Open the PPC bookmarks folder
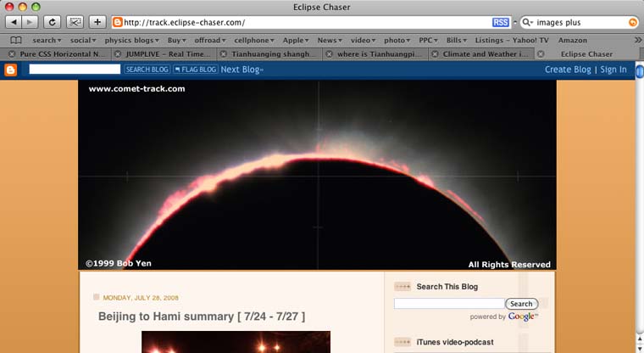Viewport: 644px width, 353px height. [x=429, y=40]
